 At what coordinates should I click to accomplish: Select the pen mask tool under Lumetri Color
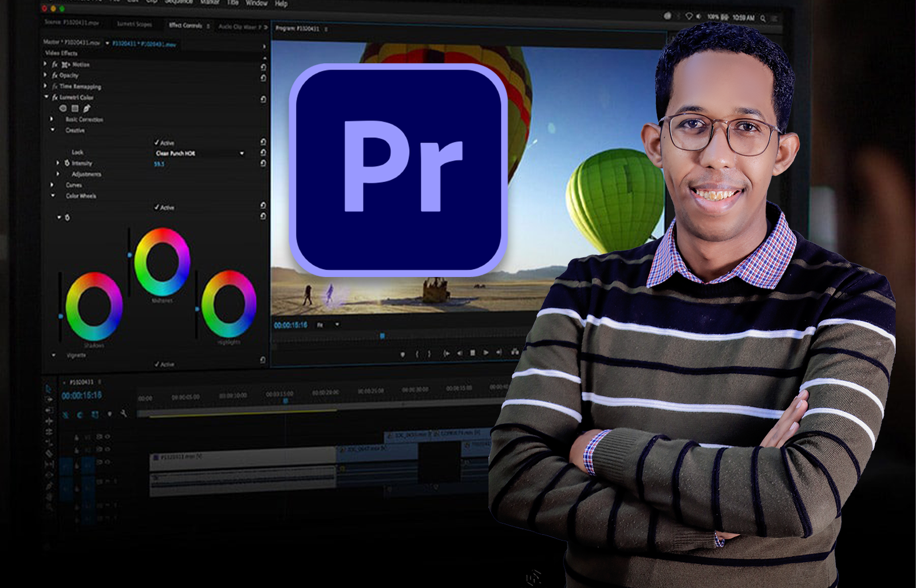pyautogui.click(x=87, y=108)
